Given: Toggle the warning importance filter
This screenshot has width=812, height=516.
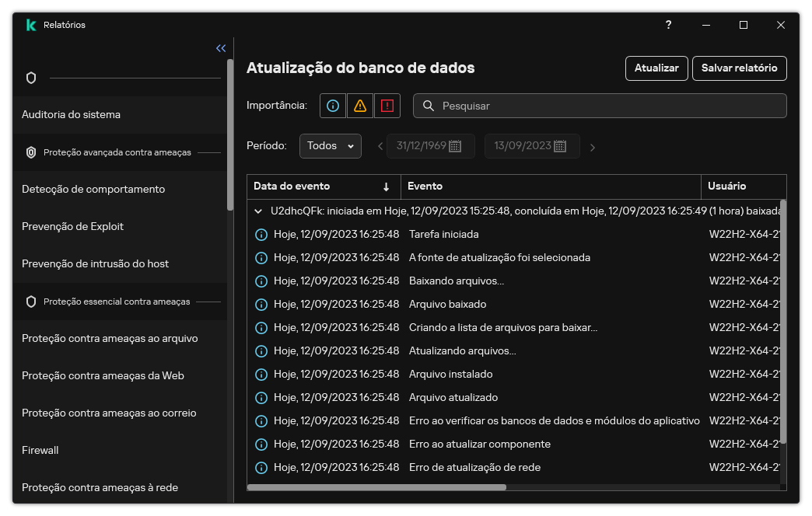Looking at the screenshot, I should tap(359, 105).
